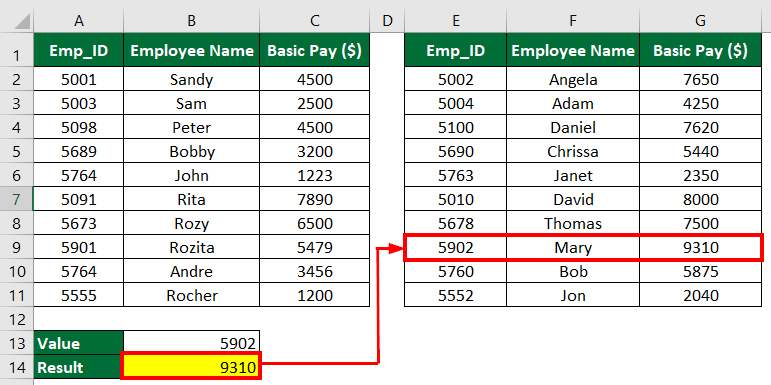
Task: Click Emp_ID 5673
Action: tap(79, 224)
